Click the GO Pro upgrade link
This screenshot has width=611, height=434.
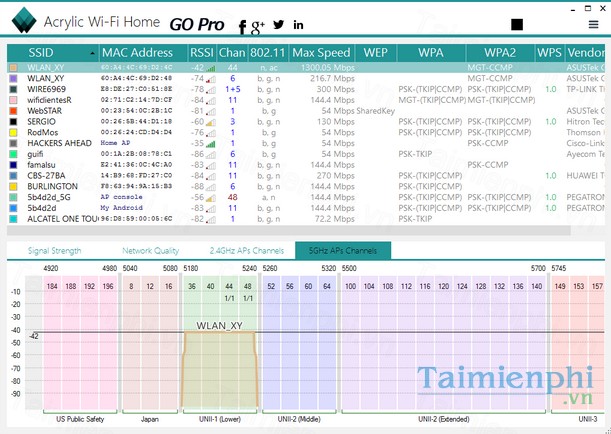(x=197, y=25)
